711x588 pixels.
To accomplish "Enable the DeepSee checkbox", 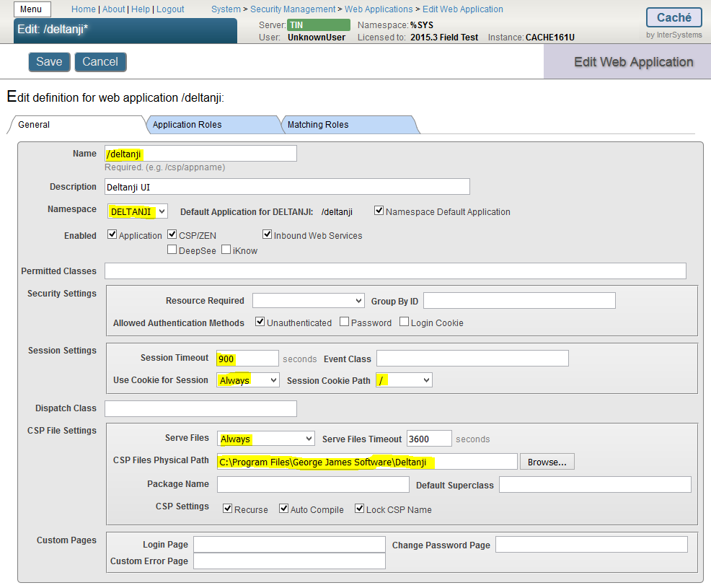I will [172, 250].
